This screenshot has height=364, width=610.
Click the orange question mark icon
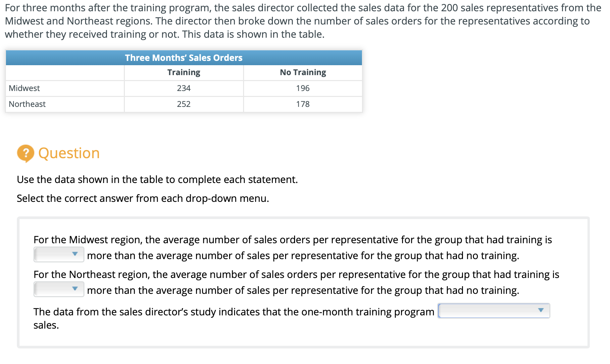coord(25,153)
